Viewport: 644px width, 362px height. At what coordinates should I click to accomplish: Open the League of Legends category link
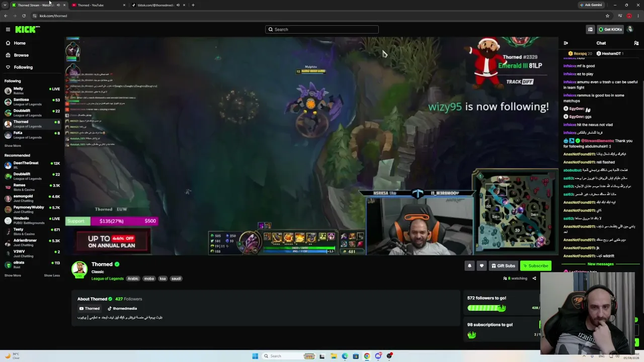tap(107, 279)
